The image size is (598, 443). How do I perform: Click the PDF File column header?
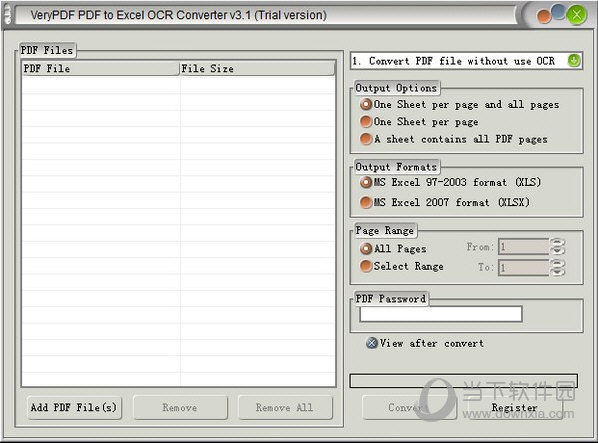pos(100,69)
